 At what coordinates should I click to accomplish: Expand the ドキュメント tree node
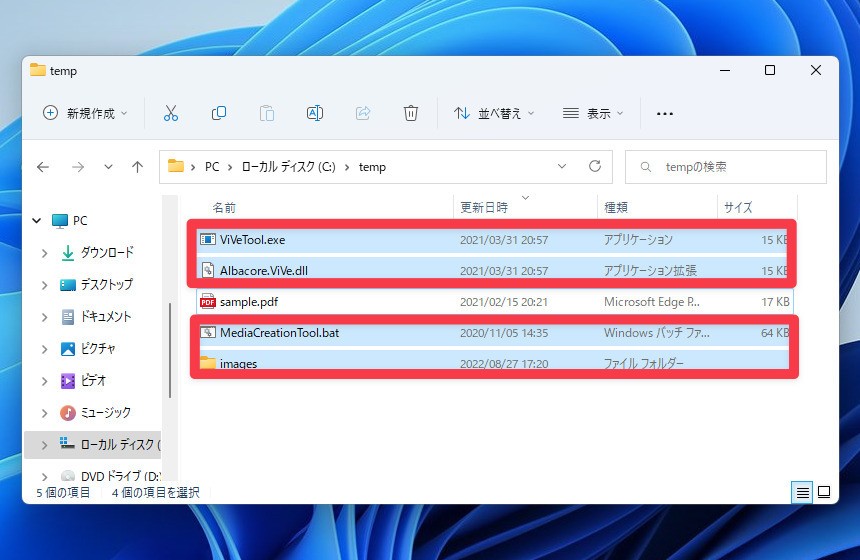click(44, 317)
